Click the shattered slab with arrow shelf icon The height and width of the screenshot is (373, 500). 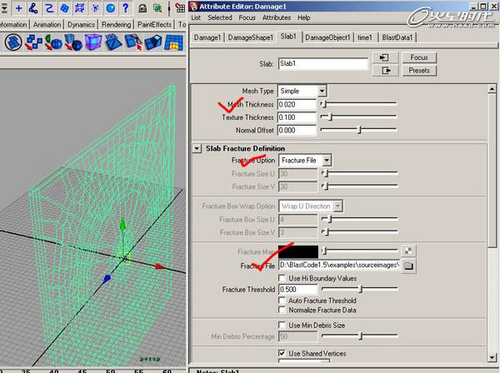point(133,43)
